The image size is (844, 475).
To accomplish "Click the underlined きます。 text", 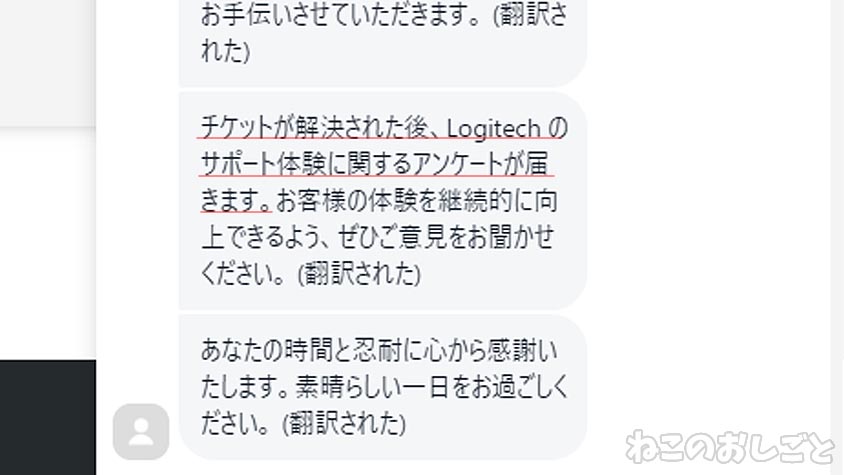I will pyautogui.click(x=236, y=200).
